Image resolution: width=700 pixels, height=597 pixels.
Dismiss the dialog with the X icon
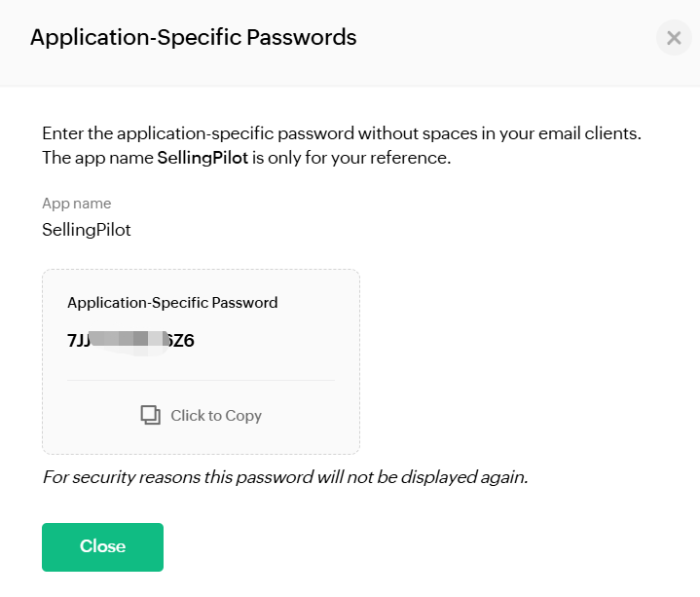[x=674, y=38]
